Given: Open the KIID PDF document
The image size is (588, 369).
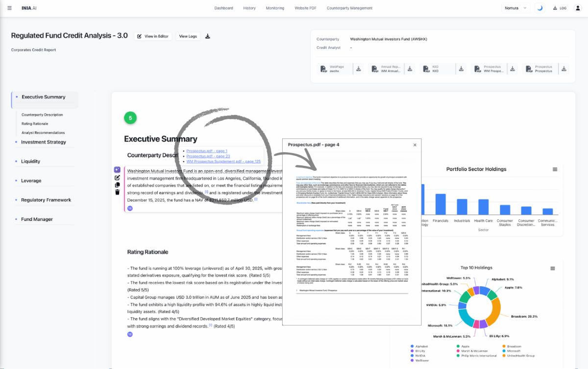Looking at the screenshot, I should (437, 69).
